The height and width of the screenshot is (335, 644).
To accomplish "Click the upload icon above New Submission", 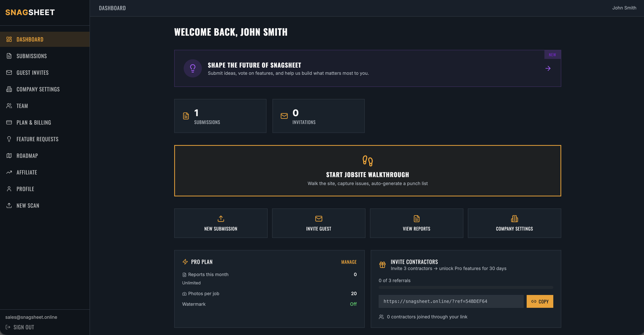I will coord(221,219).
